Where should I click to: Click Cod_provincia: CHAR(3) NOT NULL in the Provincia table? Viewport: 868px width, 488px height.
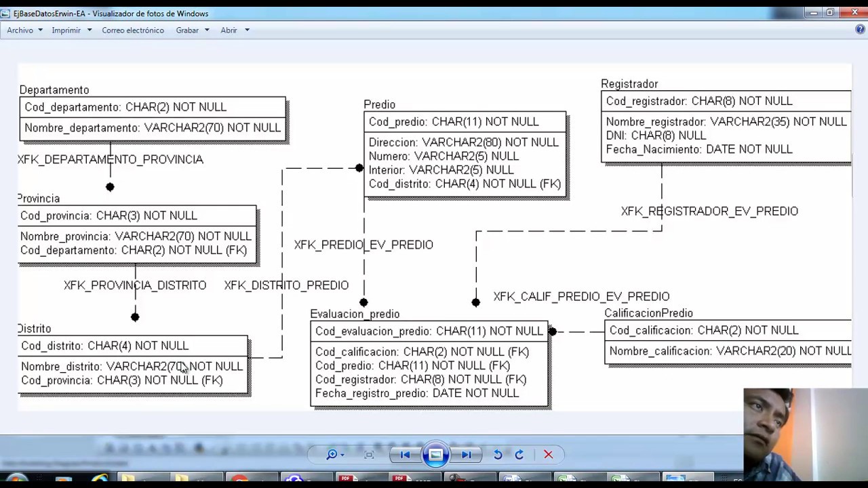click(108, 216)
